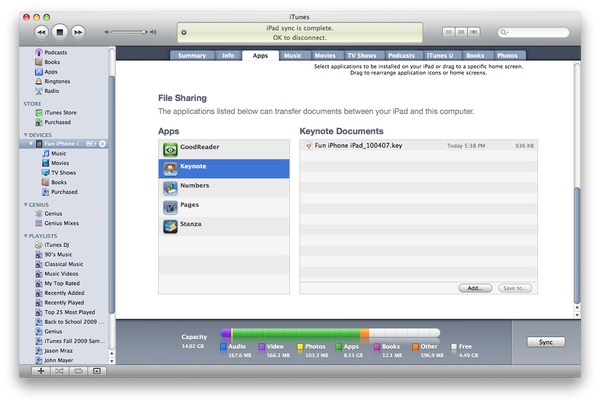Click the low-volume speaker icon

tap(107, 32)
